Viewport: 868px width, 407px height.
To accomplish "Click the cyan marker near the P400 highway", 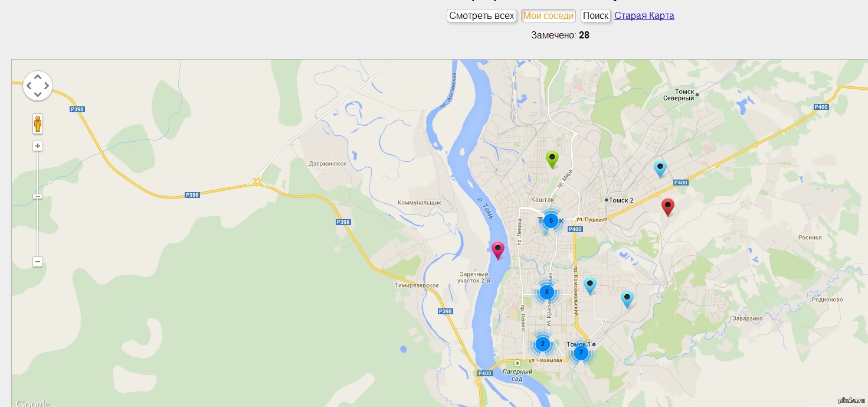I will click(x=660, y=168).
